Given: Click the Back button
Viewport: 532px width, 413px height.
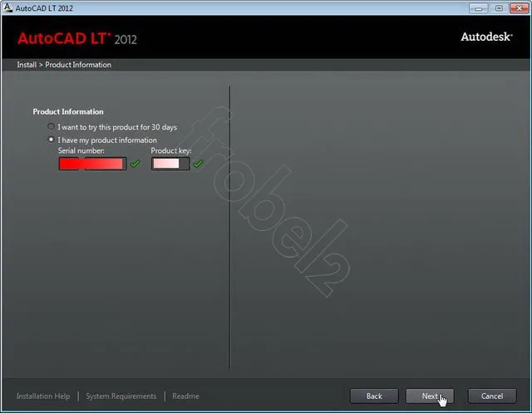Looking at the screenshot, I should pos(374,396).
